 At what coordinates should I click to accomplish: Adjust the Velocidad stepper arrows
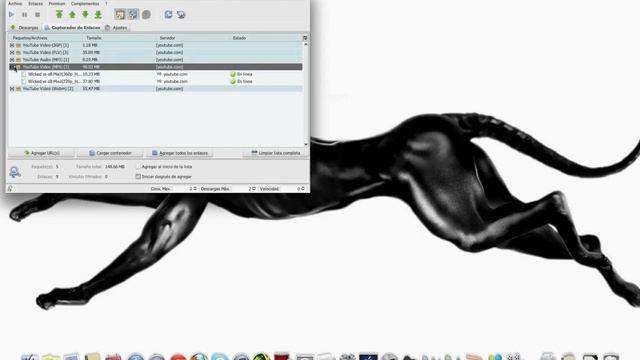302,189
